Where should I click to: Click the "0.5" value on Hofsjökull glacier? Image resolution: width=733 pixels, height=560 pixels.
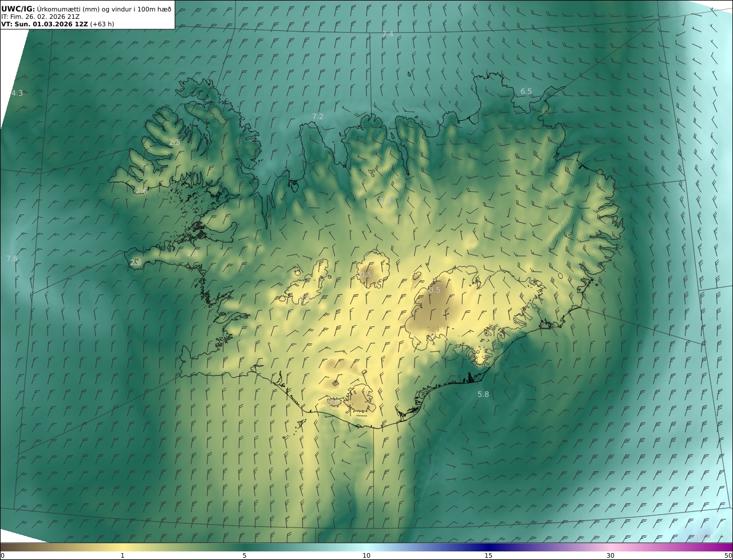[x=365, y=275]
